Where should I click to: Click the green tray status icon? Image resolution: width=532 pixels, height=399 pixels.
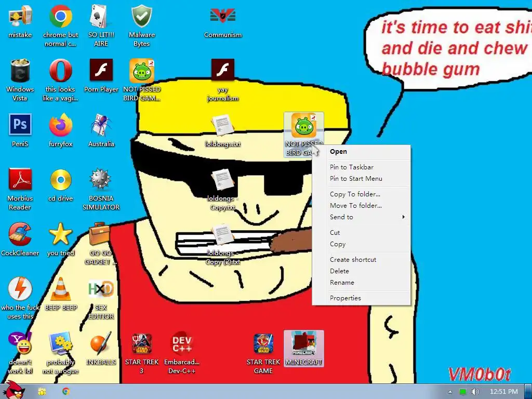(x=463, y=392)
